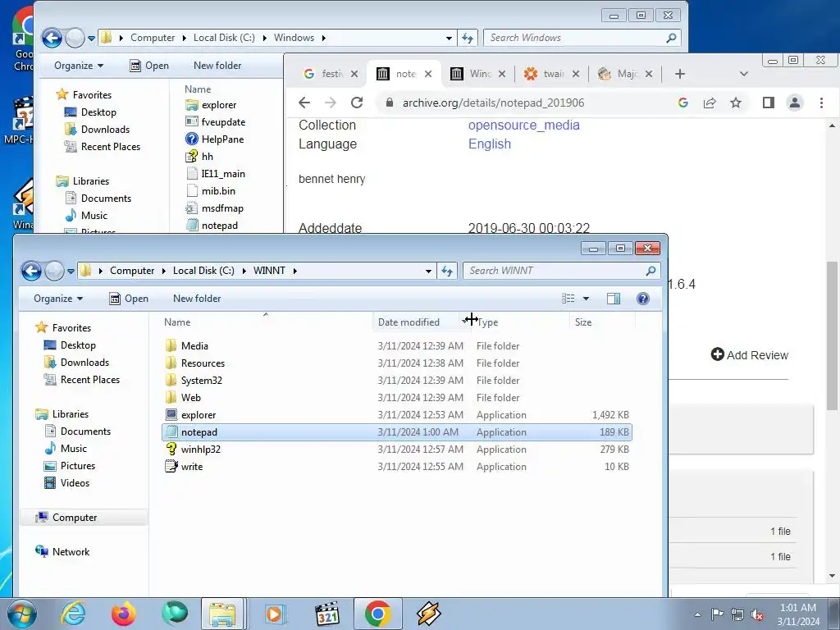Click New folder in WINNT toolbar
Image resolution: width=840 pixels, height=630 pixels.
click(x=197, y=299)
